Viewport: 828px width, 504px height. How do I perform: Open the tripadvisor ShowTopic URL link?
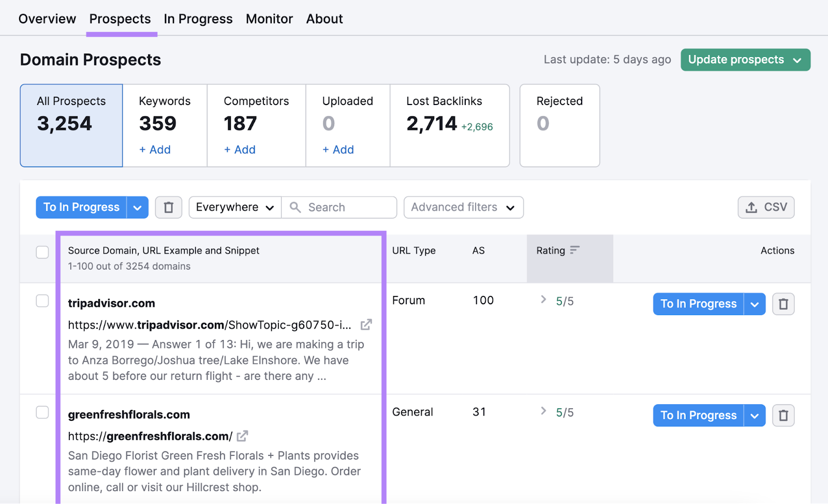tap(210, 325)
